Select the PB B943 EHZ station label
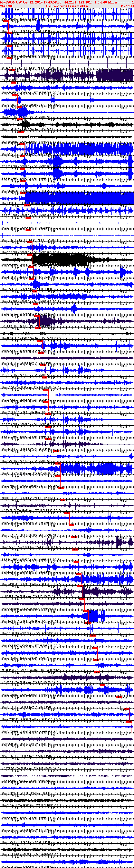 pyautogui.click(x=31, y=178)
